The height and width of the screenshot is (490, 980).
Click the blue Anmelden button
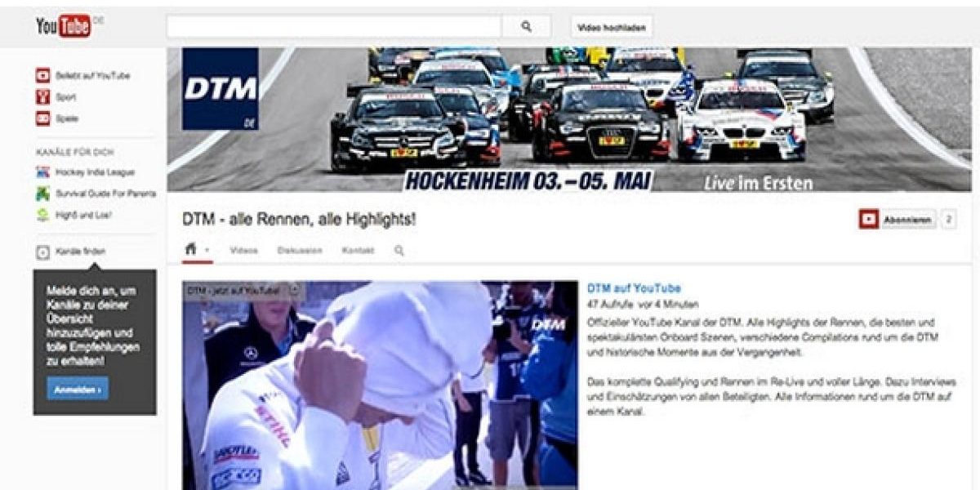78,389
